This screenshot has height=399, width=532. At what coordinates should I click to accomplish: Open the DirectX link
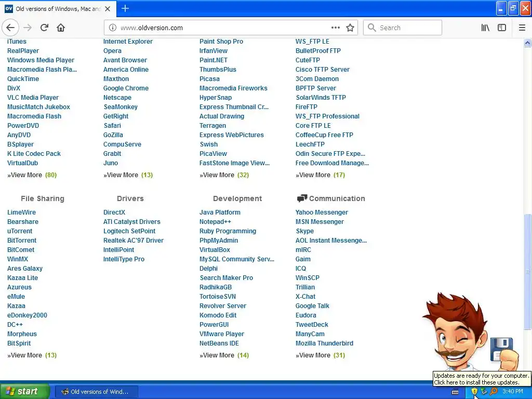pyautogui.click(x=114, y=212)
